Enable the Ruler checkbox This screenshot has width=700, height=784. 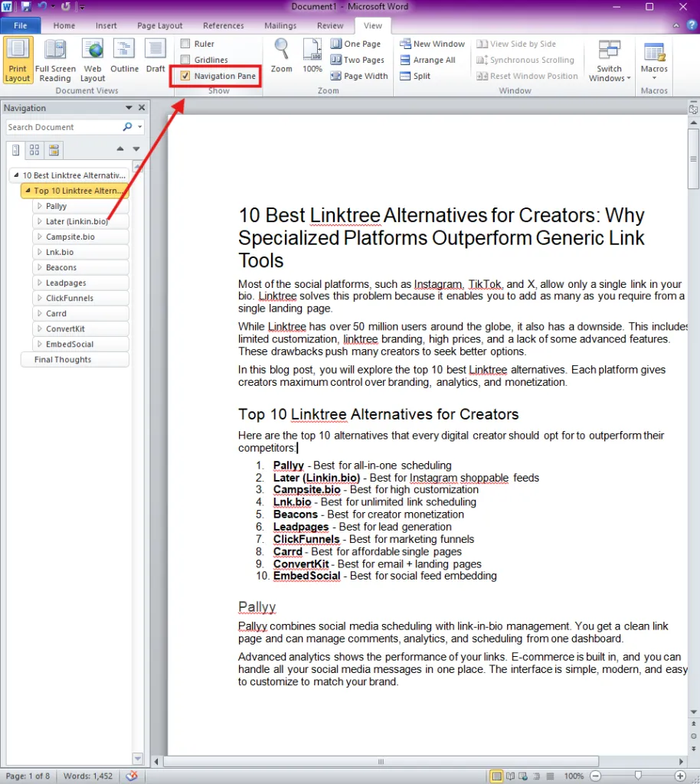coord(185,44)
